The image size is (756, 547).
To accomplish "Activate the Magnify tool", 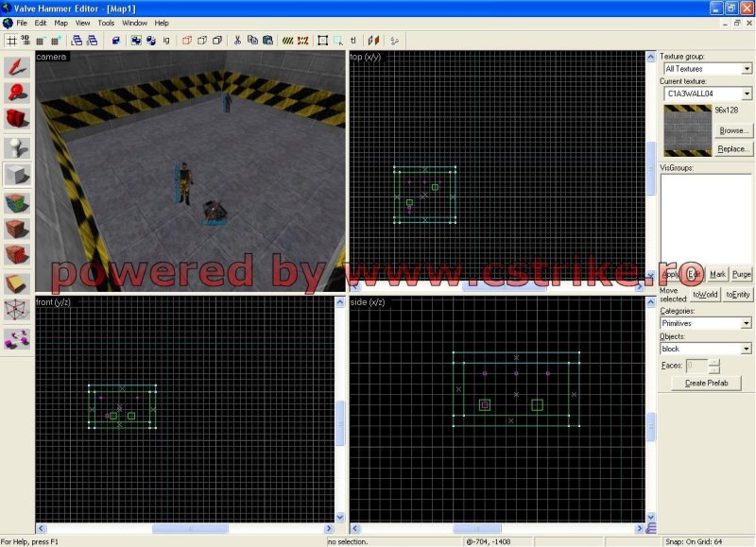I will (x=17, y=93).
